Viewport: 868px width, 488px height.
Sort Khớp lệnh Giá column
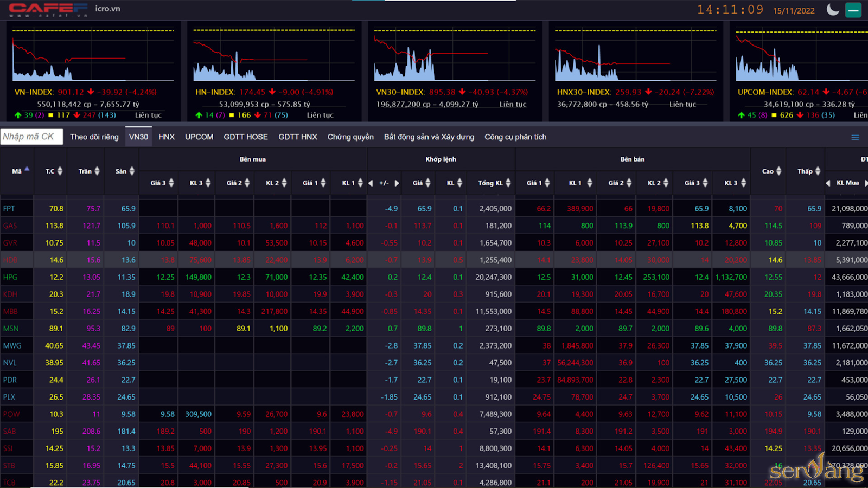[427, 183]
